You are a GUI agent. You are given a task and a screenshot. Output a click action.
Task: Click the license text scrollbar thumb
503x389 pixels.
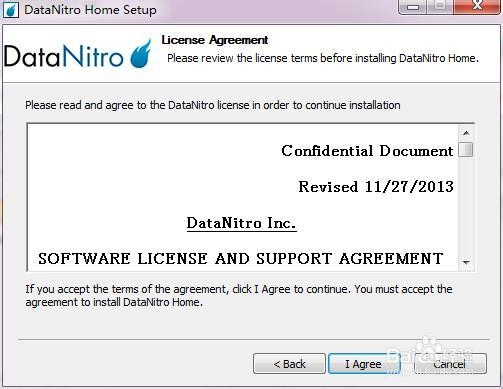(466, 149)
